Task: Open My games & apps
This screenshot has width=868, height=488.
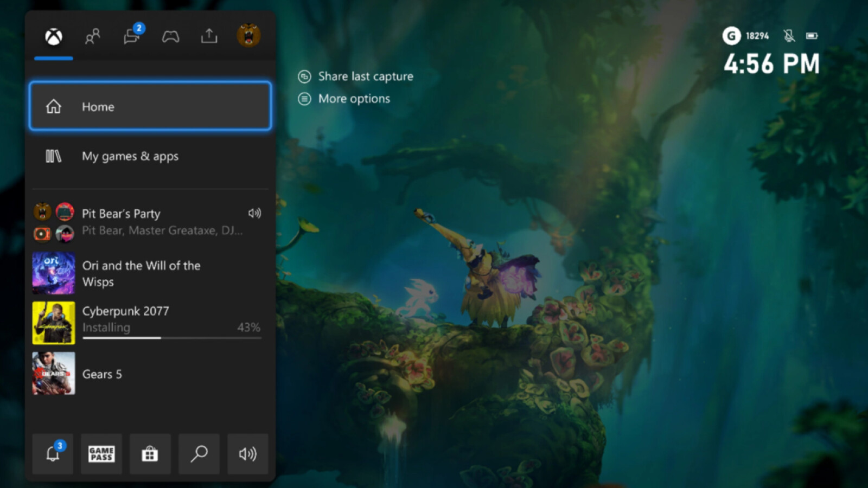Action: [150, 156]
